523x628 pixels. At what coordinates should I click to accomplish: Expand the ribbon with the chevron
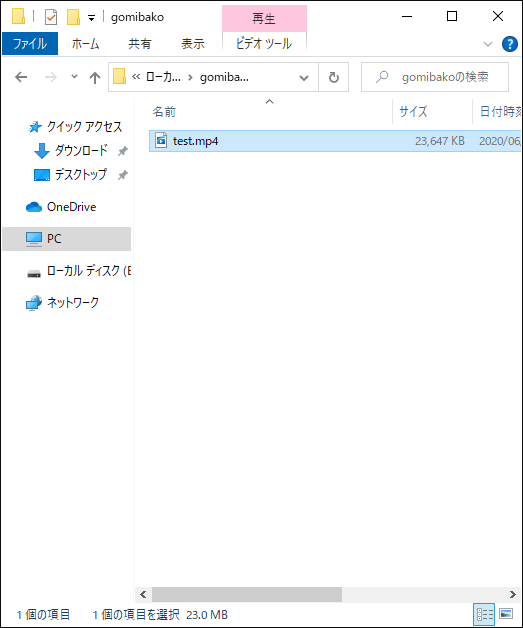click(x=487, y=44)
